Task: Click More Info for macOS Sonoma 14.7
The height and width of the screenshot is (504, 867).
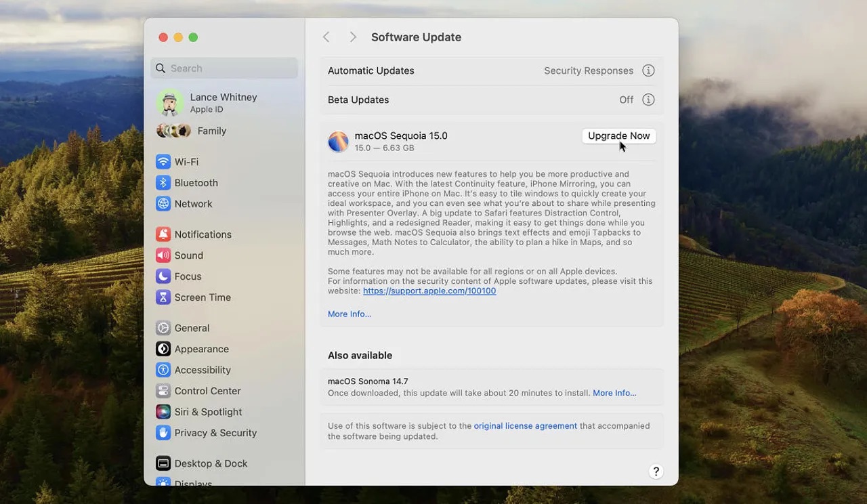Action: (x=614, y=393)
